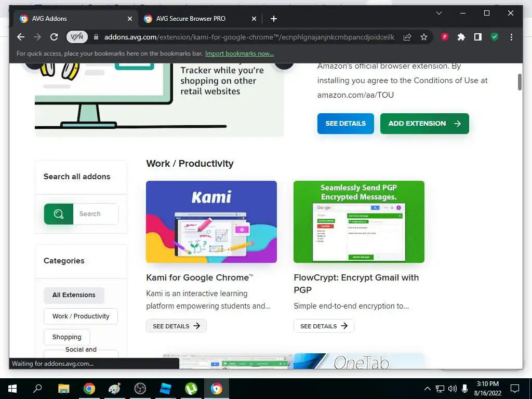View site security lock info
Viewport: 532px width, 399px height.
[x=96, y=37]
